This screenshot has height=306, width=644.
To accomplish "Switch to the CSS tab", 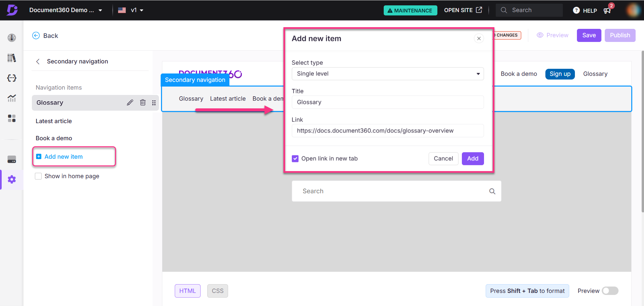I will click(218, 291).
